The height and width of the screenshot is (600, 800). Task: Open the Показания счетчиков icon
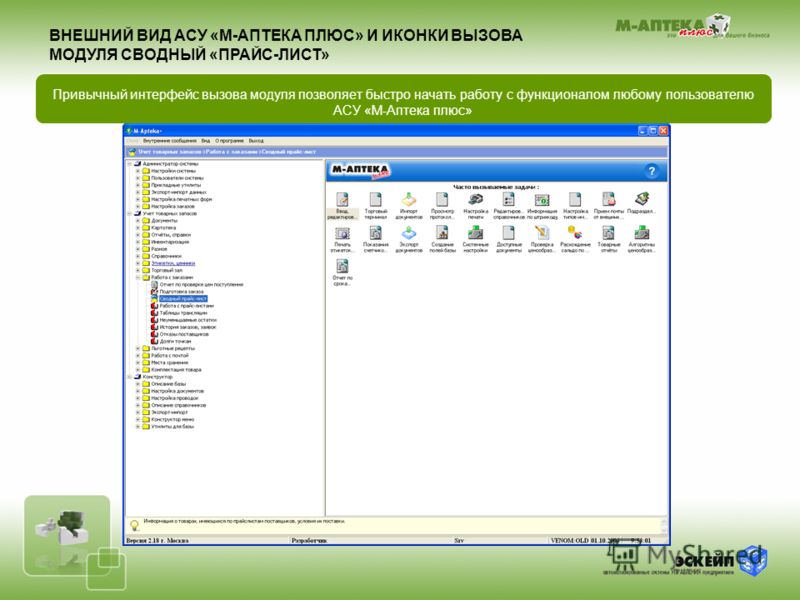click(376, 239)
